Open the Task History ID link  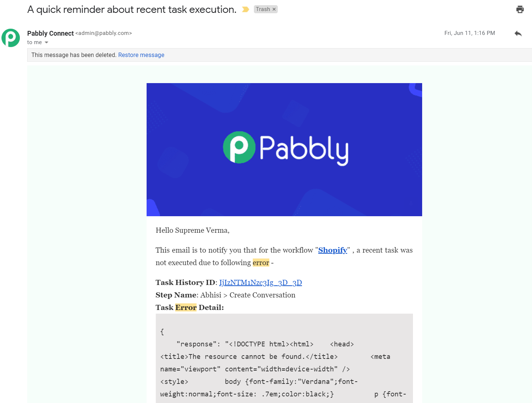[x=260, y=282]
